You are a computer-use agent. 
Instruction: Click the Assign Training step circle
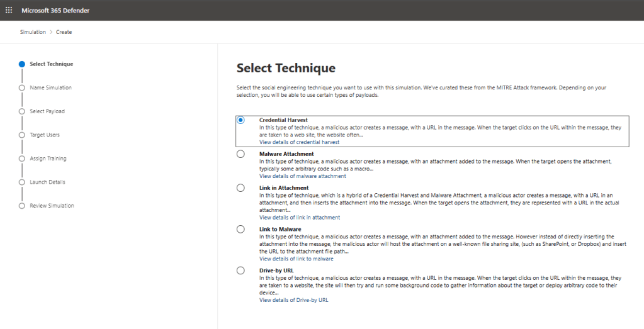(x=22, y=159)
